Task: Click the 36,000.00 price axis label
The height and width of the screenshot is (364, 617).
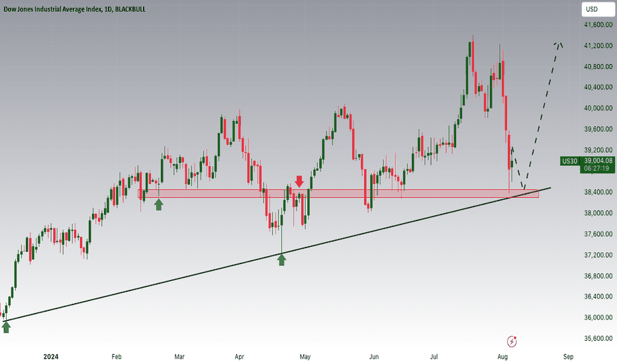Action: coord(598,317)
